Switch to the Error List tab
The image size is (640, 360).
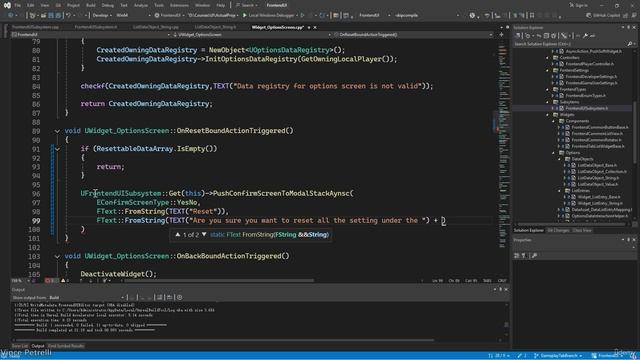click(20, 346)
